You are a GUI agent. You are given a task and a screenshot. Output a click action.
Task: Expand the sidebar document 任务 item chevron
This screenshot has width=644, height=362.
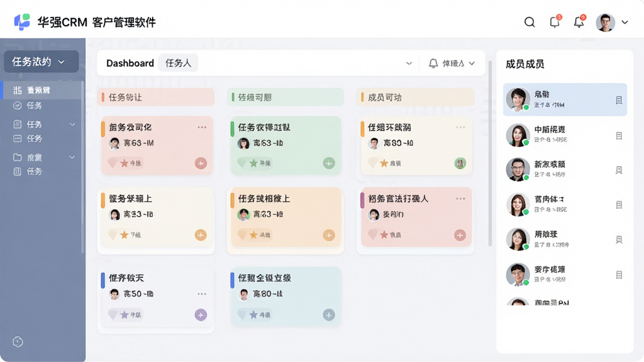[x=72, y=124]
